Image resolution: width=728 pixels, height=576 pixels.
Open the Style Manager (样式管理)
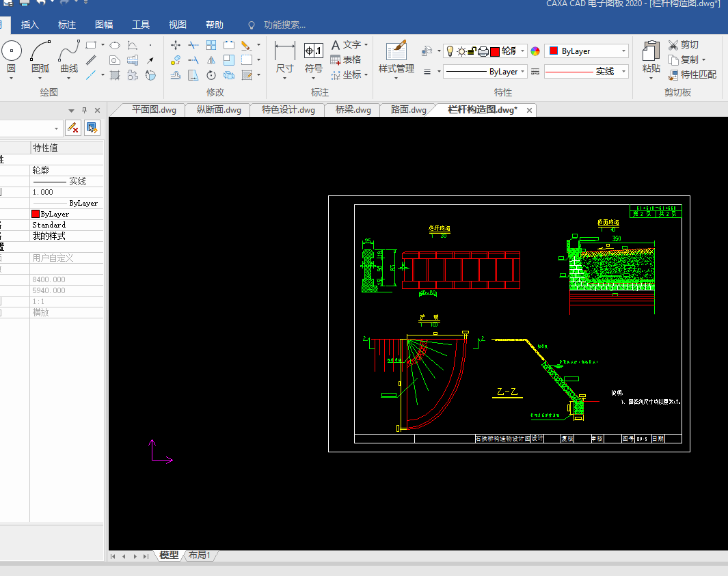pos(396,52)
